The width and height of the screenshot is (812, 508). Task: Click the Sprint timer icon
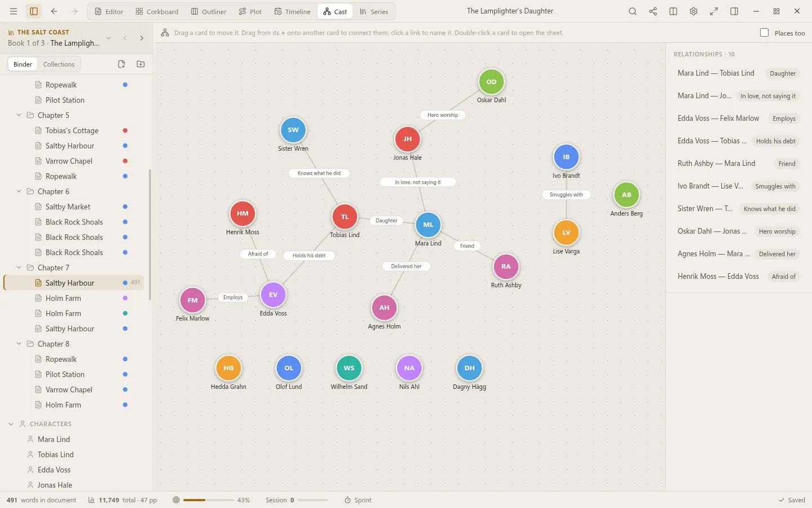pyautogui.click(x=348, y=500)
